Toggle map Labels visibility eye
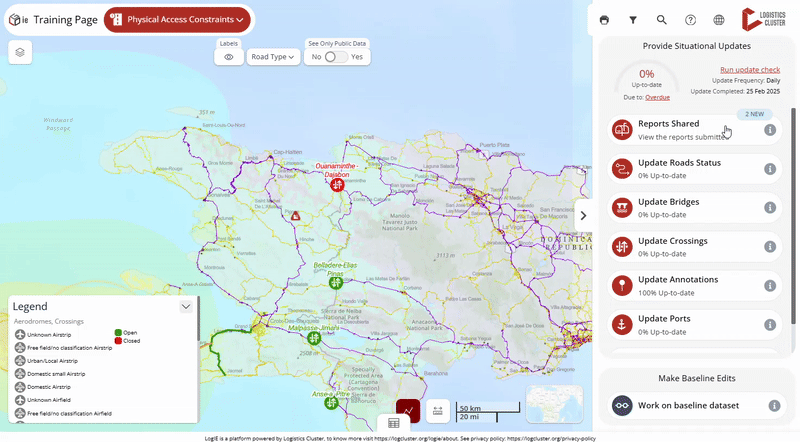This screenshot has width=800, height=442. (x=229, y=57)
